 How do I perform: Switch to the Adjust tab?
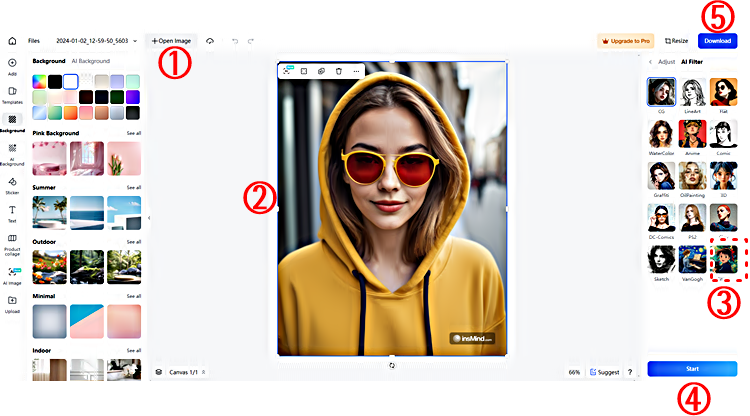tap(666, 62)
